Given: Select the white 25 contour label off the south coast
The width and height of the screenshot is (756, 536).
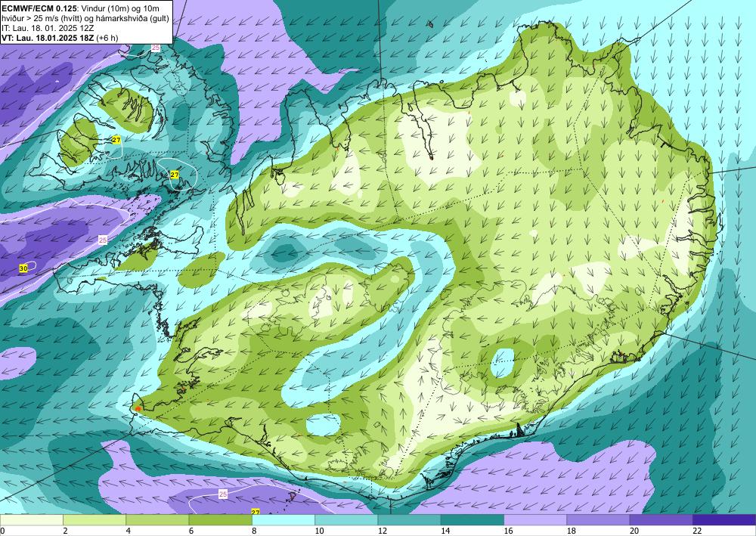Looking at the screenshot, I should (223, 494).
